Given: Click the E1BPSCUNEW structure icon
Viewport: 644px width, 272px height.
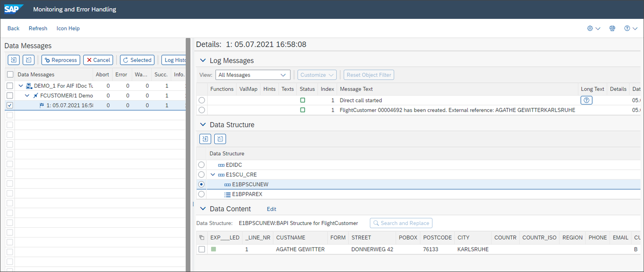Looking at the screenshot, I should pyautogui.click(x=227, y=184).
